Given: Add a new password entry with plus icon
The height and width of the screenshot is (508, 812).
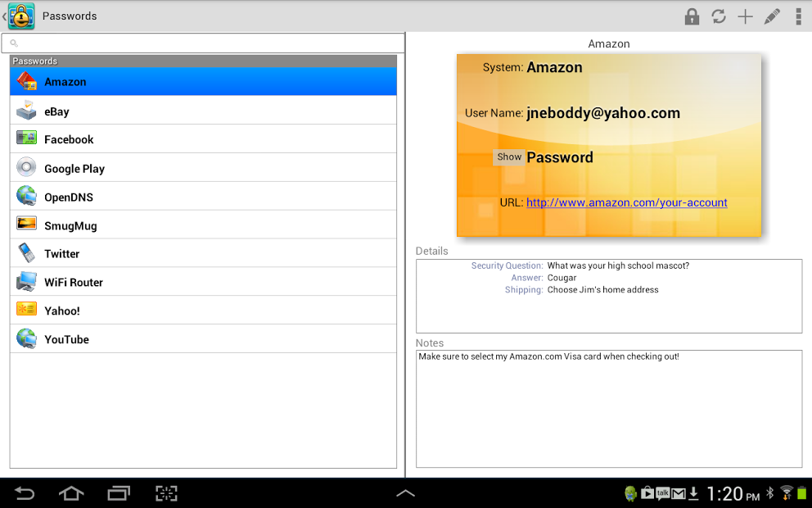Looking at the screenshot, I should (x=746, y=16).
